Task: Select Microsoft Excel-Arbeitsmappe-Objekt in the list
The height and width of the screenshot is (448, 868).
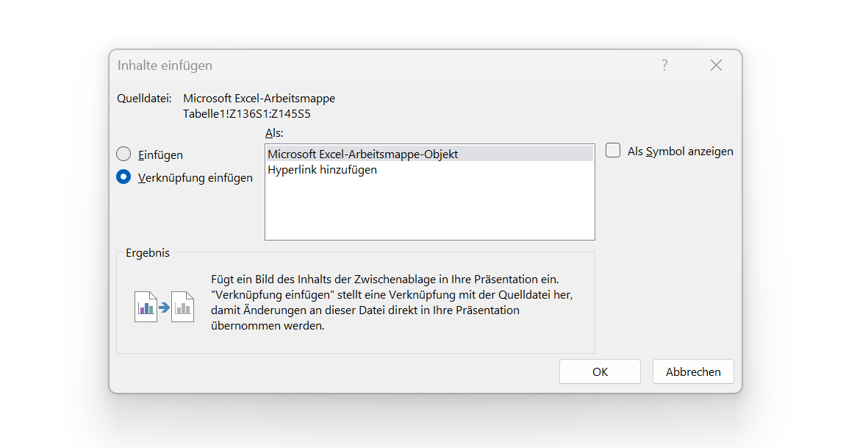Action: [429, 154]
